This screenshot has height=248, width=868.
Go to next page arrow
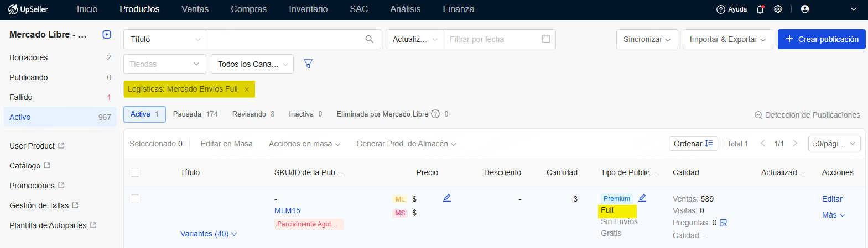[x=795, y=144]
